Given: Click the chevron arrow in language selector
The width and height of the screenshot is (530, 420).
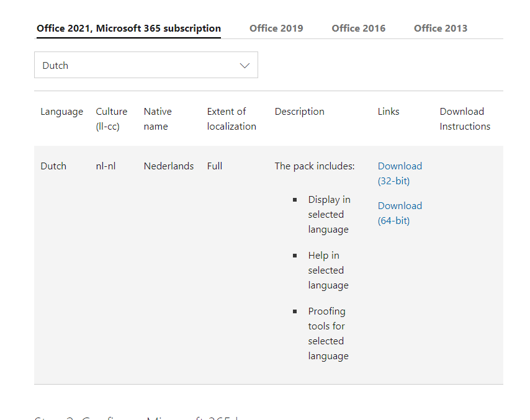Looking at the screenshot, I should click(x=245, y=66).
